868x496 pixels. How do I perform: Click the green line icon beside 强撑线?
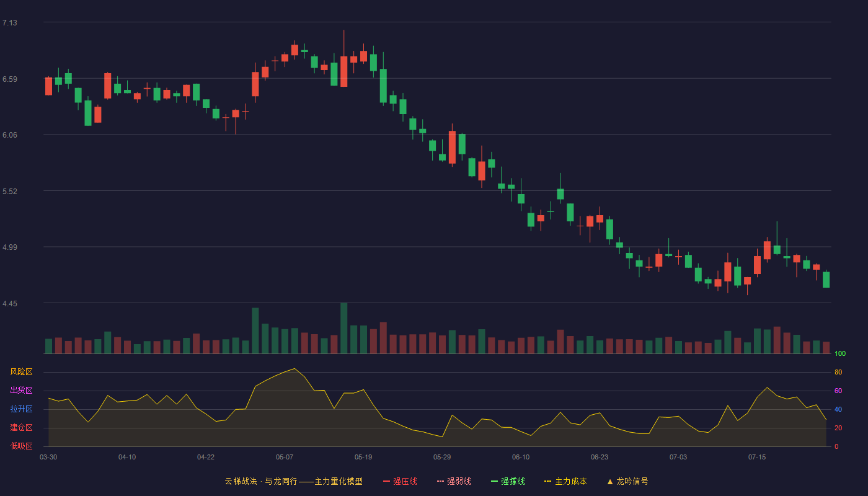point(494,481)
